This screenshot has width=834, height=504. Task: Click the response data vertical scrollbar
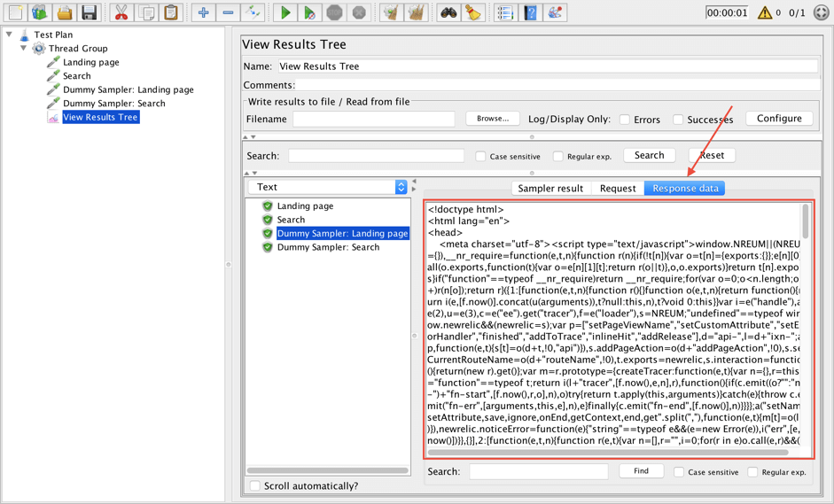coord(806,221)
